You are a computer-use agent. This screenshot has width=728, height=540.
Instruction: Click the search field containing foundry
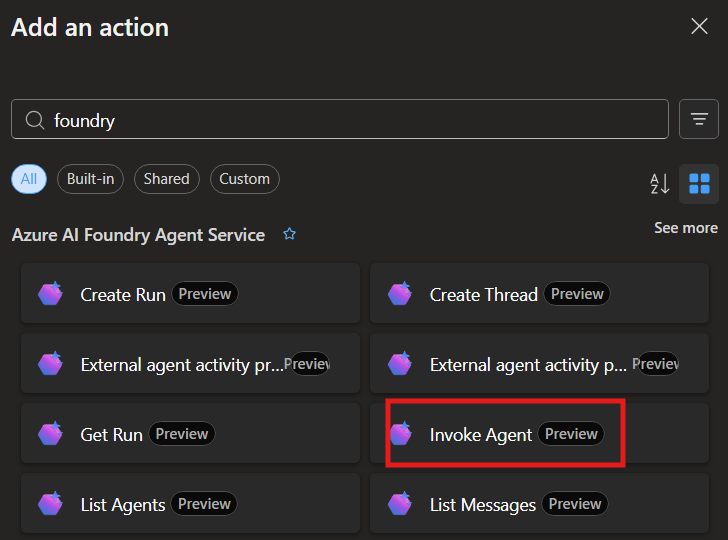(x=340, y=119)
